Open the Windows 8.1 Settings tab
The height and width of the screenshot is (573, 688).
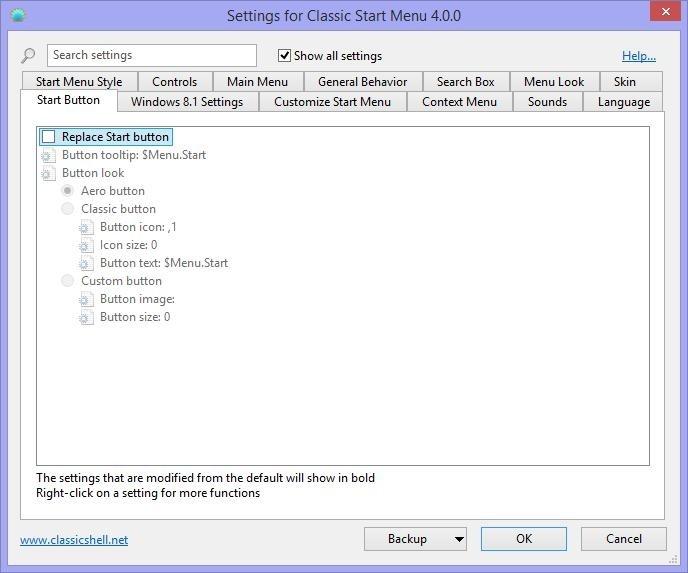coord(187,102)
